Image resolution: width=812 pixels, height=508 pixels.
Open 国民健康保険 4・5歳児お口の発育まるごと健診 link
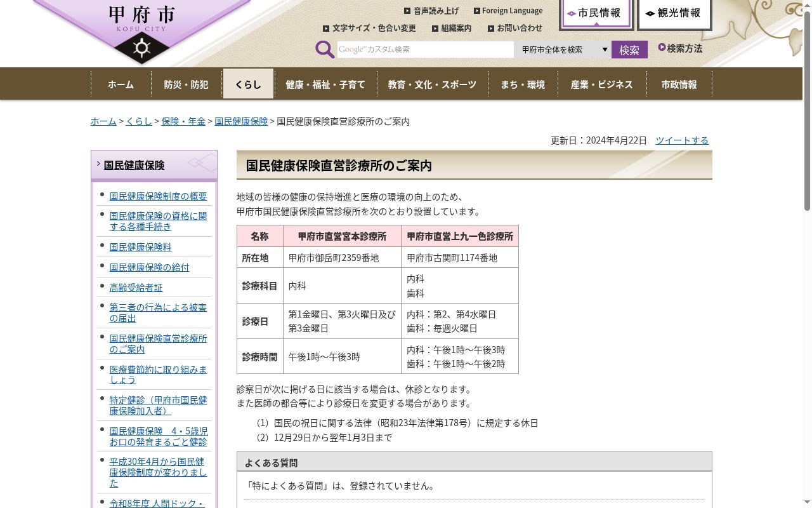click(158, 436)
